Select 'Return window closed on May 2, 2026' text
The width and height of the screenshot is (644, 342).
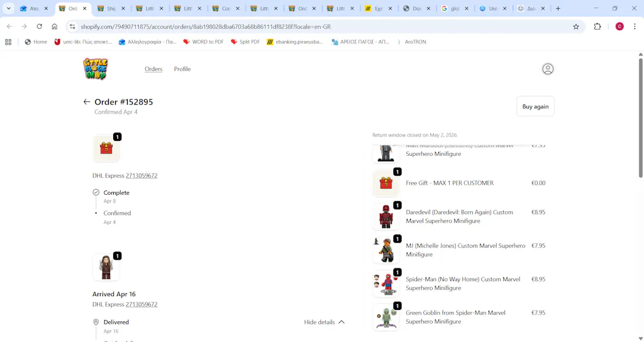click(x=415, y=135)
